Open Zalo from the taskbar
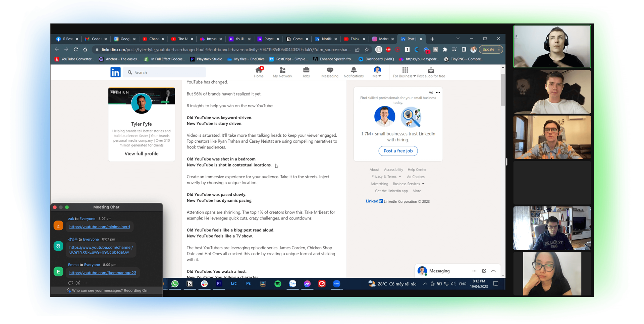 [292, 284]
